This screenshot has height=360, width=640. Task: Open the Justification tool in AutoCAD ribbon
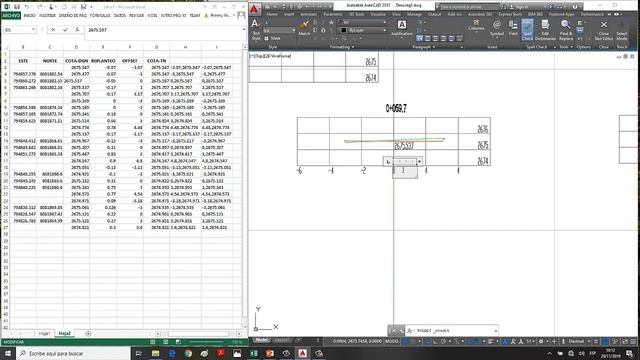pyautogui.click(x=402, y=28)
